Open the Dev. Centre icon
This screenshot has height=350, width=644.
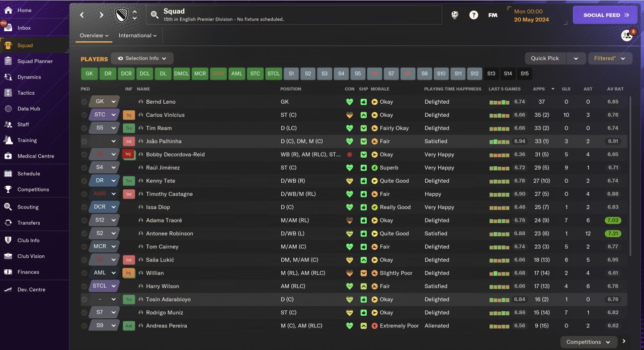pyautogui.click(x=8, y=290)
